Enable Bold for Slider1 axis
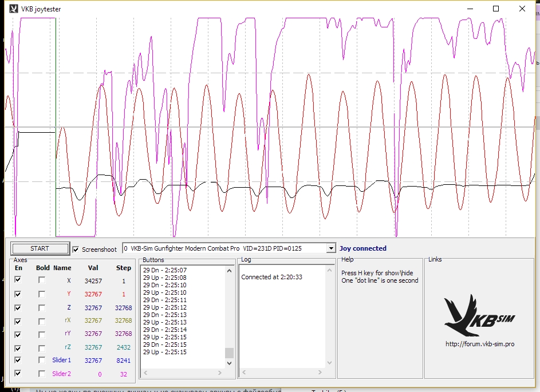 pos(42,361)
